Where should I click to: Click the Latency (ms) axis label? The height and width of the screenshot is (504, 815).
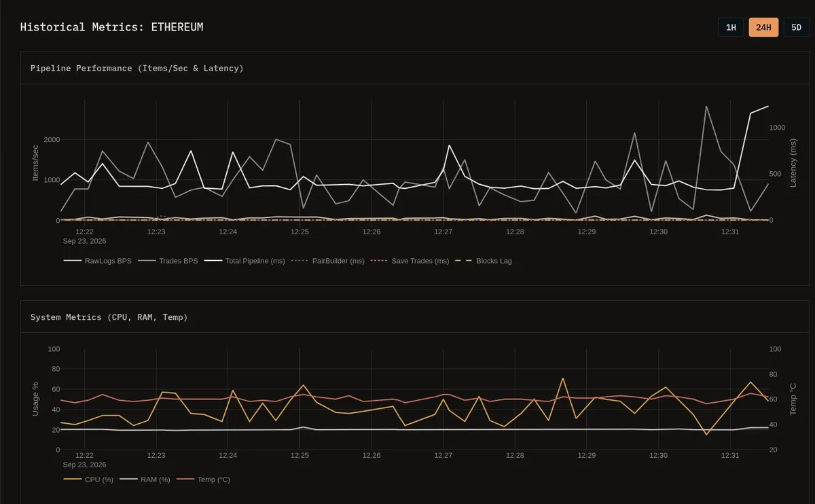pos(793,163)
